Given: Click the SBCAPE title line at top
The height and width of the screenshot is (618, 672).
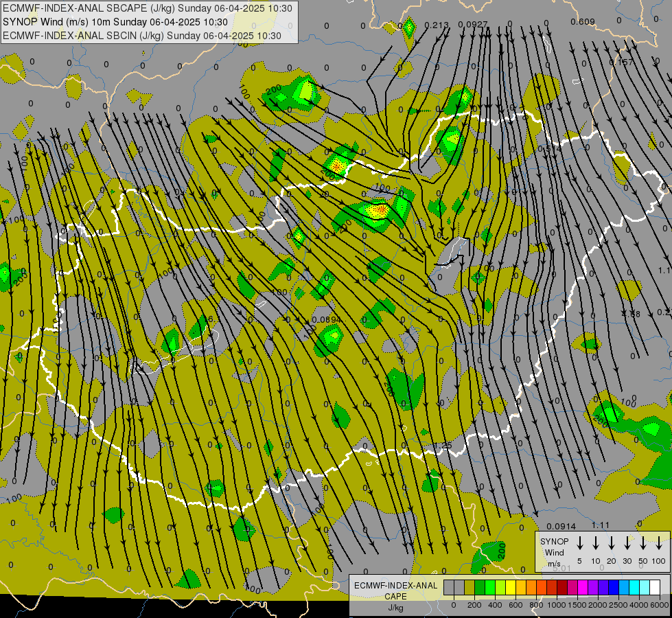Looking at the screenshot, I should (148, 8).
